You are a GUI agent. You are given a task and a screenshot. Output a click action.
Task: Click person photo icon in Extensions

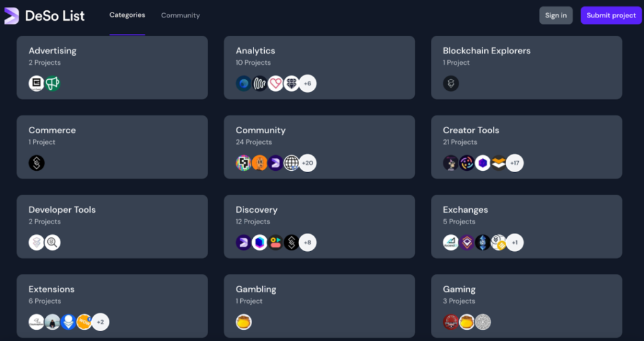(53, 322)
